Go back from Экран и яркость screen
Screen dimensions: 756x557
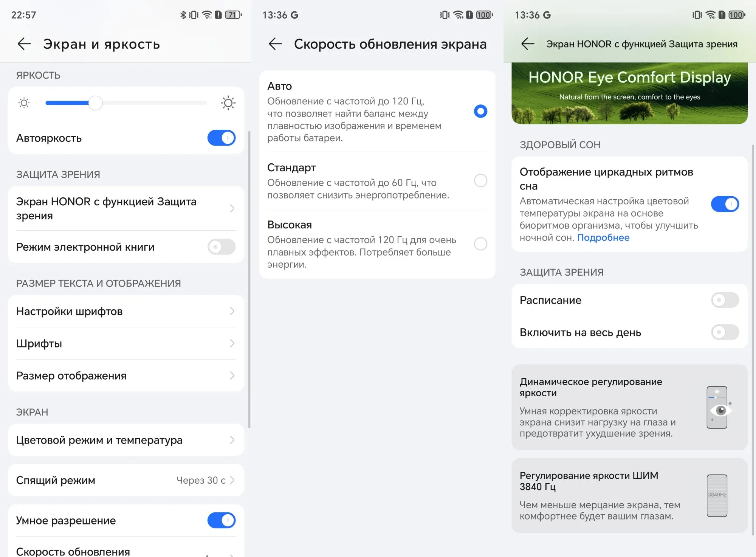click(24, 44)
